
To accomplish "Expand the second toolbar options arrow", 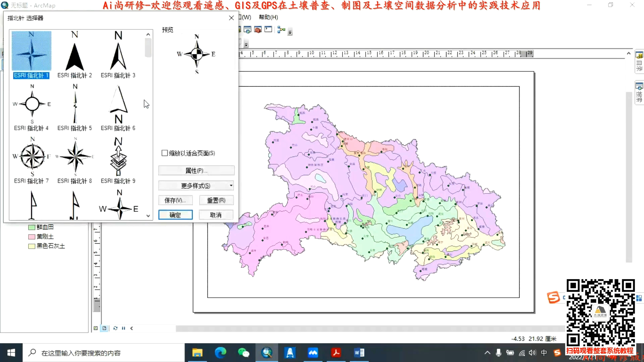I will tap(246, 44).
